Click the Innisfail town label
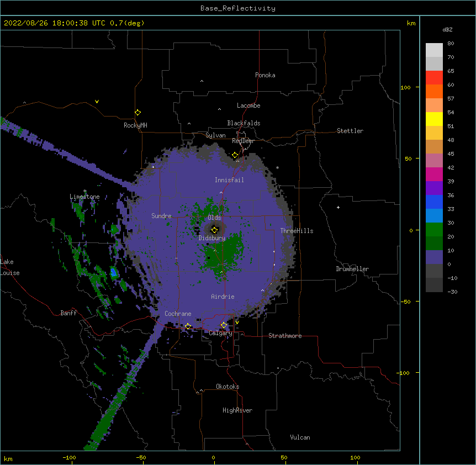The height and width of the screenshot is (465, 476). [229, 180]
